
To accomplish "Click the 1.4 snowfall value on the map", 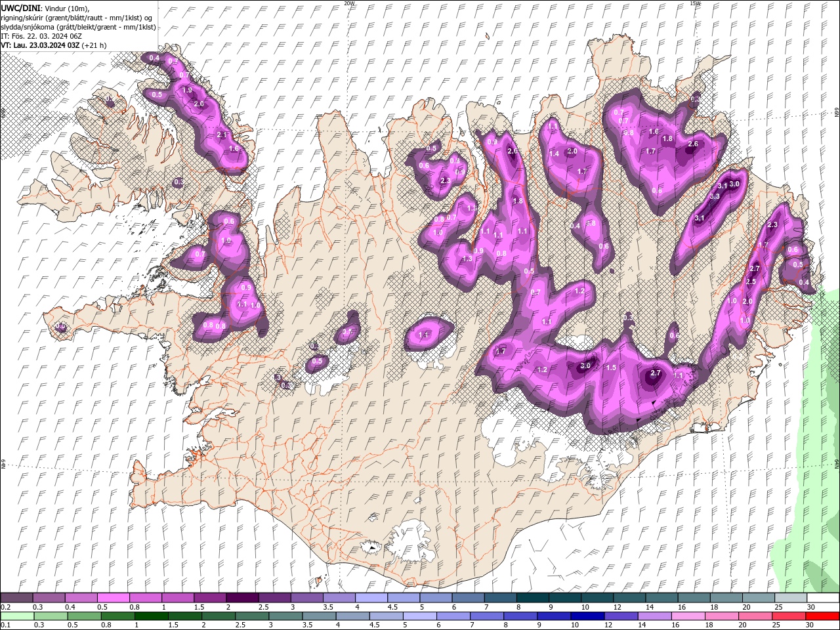I will 554,154.
